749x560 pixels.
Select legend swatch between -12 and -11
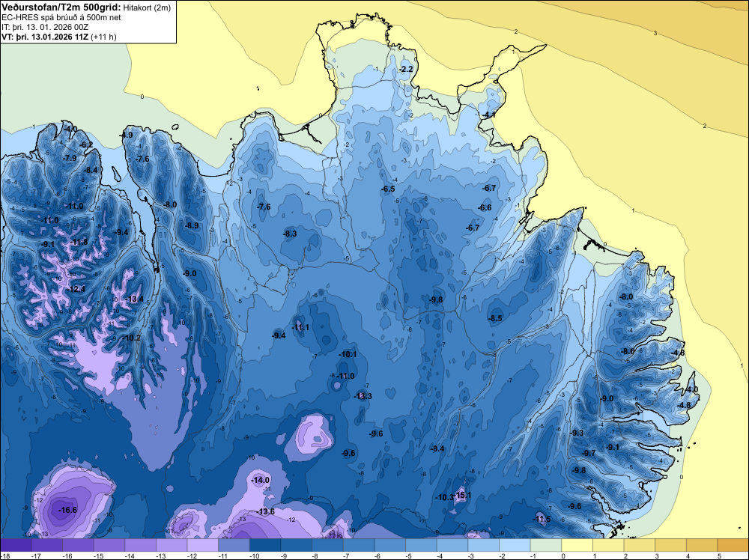click(x=202, y=545)
